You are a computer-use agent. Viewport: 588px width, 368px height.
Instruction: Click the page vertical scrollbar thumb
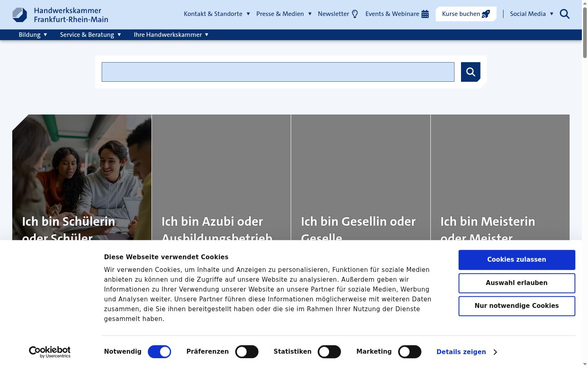pos(585,33)
